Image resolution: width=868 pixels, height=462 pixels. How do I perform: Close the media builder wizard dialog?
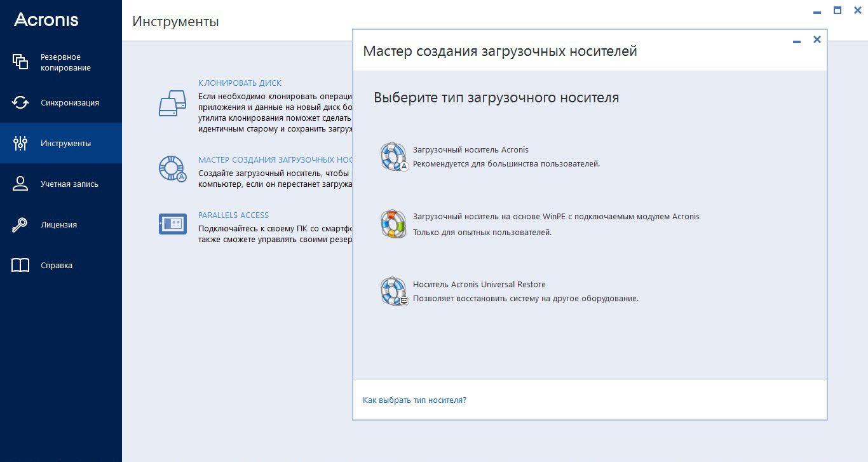click(x=817, y=39)
